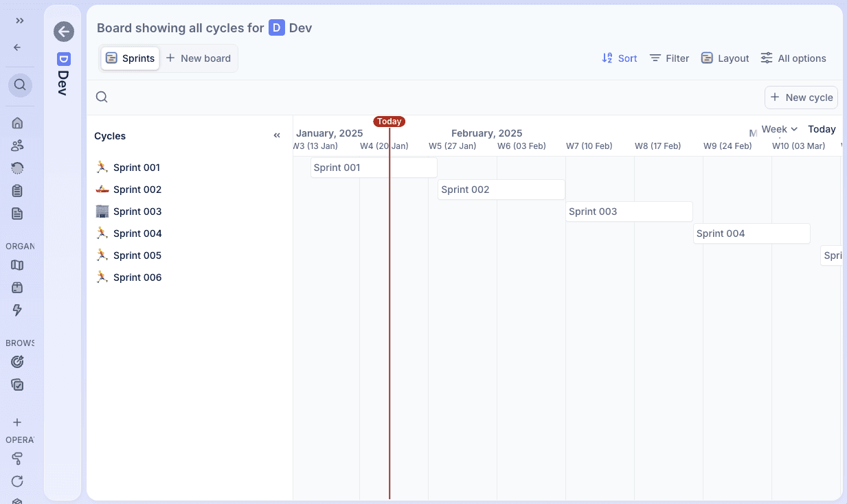Collapse the Cycles list panel
The width and height of the screenshot is (847, 504).
(x=277, y=136)
